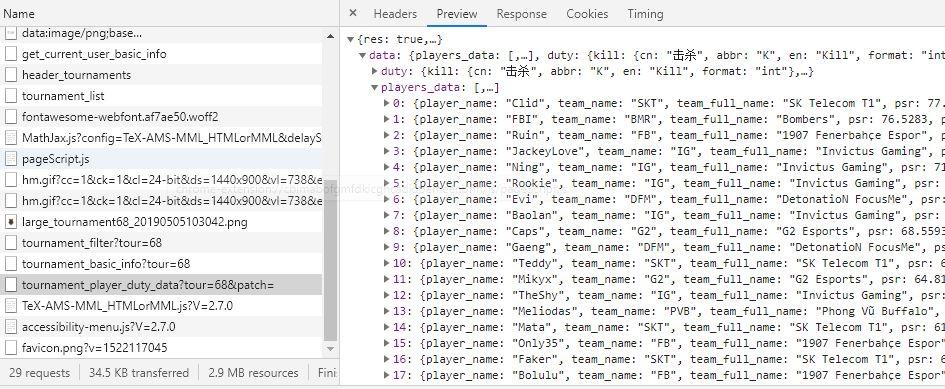Select the pageScript.js request

161,159
